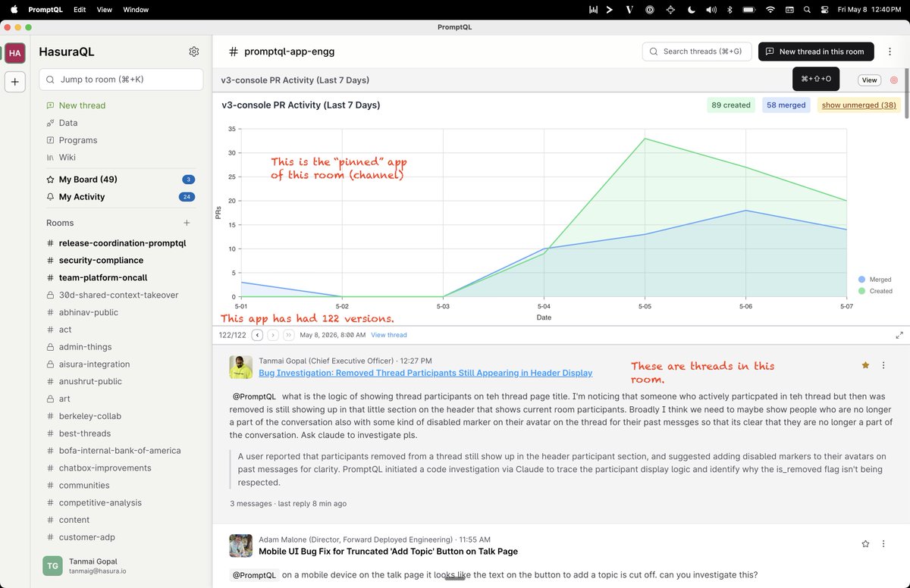This screenshot has height=588, width=910.
Task: Click New thread in this room button
Action: [816, 52]
